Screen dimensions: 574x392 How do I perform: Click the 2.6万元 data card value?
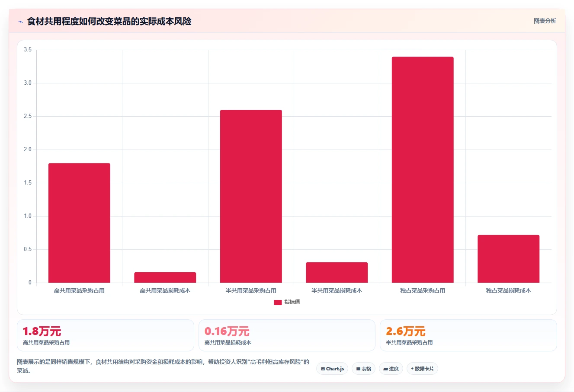click(x=406, y=331)
